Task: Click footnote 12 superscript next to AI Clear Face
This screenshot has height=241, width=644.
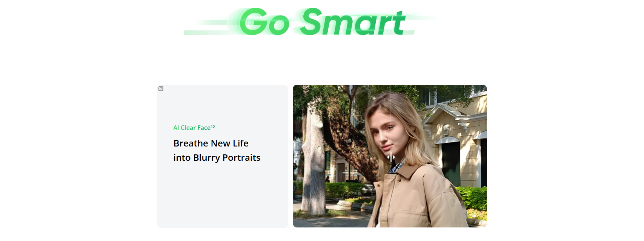Action: click(213, 127)
